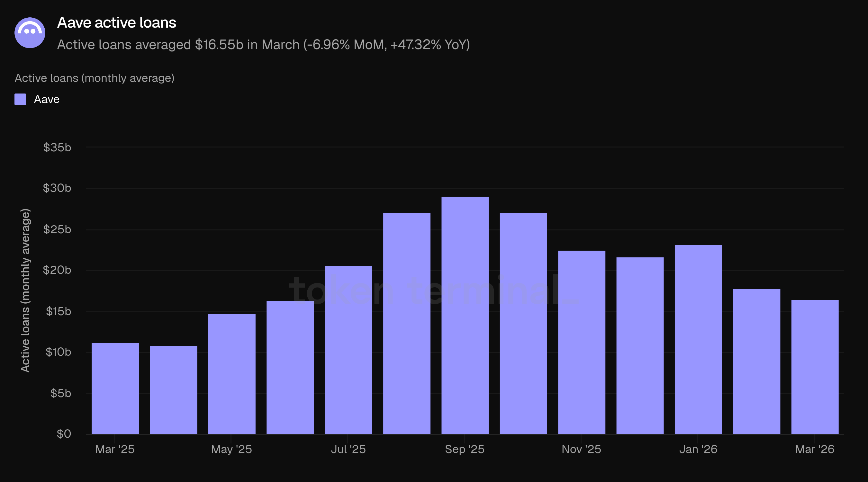868x482 pixels.
Task: Click the August 2025 bar
Action: pyautogui.click(x=406, y=323)
